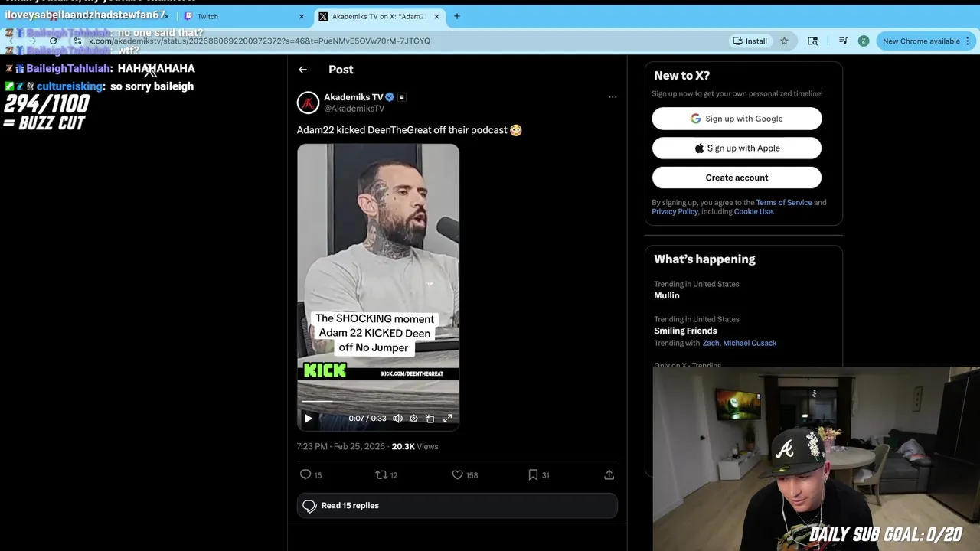Share the post via share icon
Image resolution: width=980 pixels, height=551 pixels.
609,474
